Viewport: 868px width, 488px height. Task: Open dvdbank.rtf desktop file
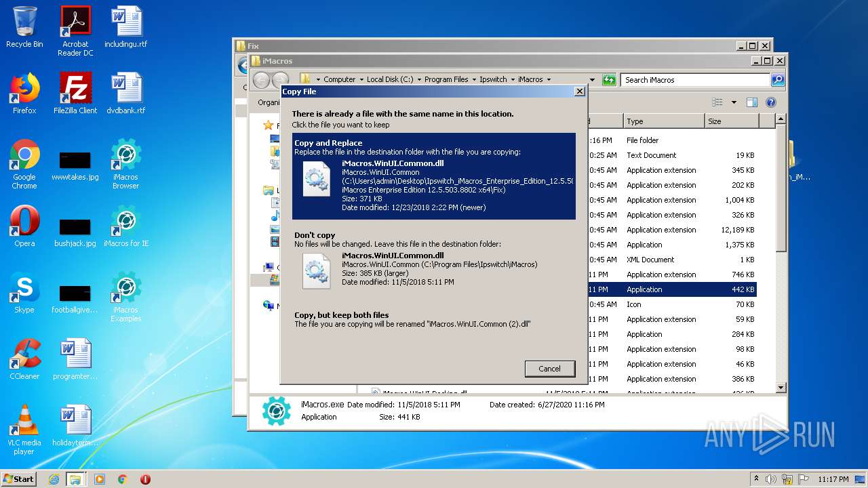[x=126, y=94]
